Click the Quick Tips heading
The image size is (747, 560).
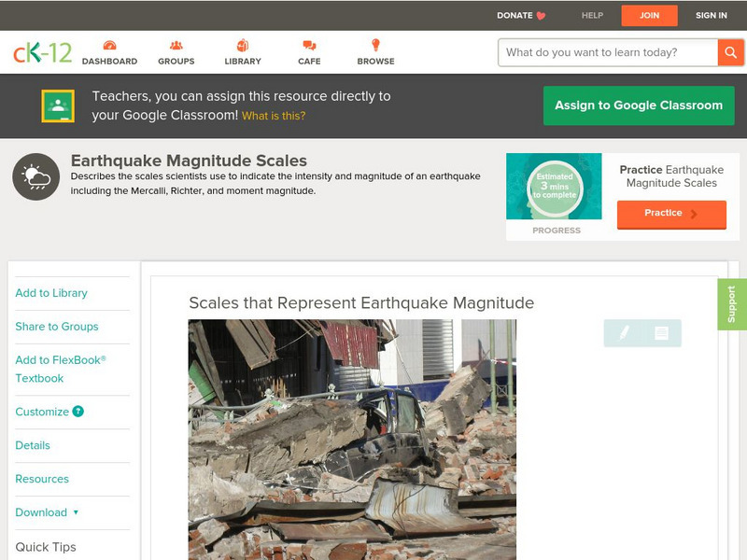point(46,547)
